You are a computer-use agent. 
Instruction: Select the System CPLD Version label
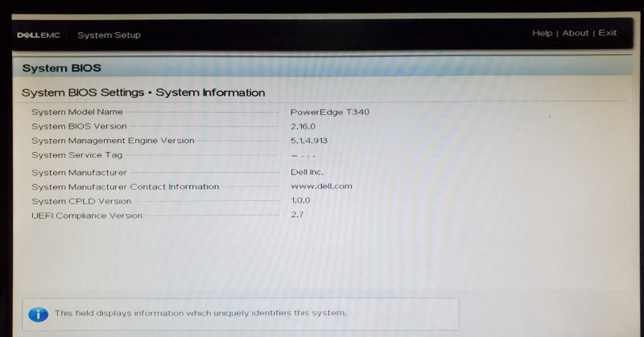pos(81,201)
